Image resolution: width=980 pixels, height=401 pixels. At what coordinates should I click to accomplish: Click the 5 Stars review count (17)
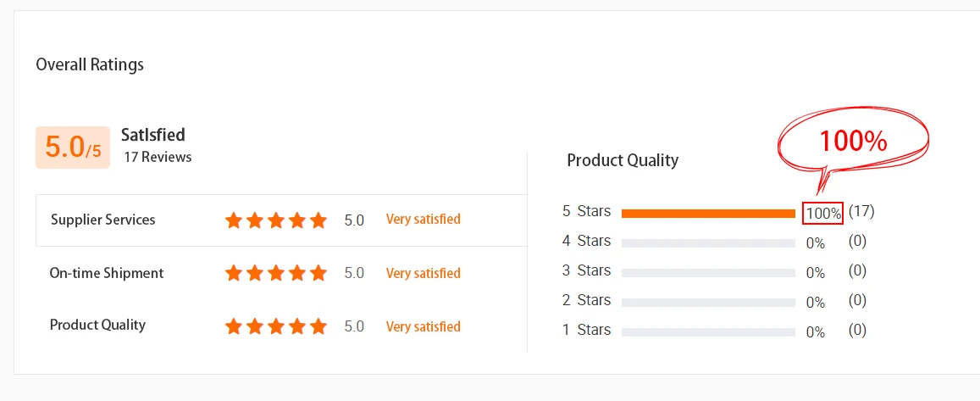[861, 211]
